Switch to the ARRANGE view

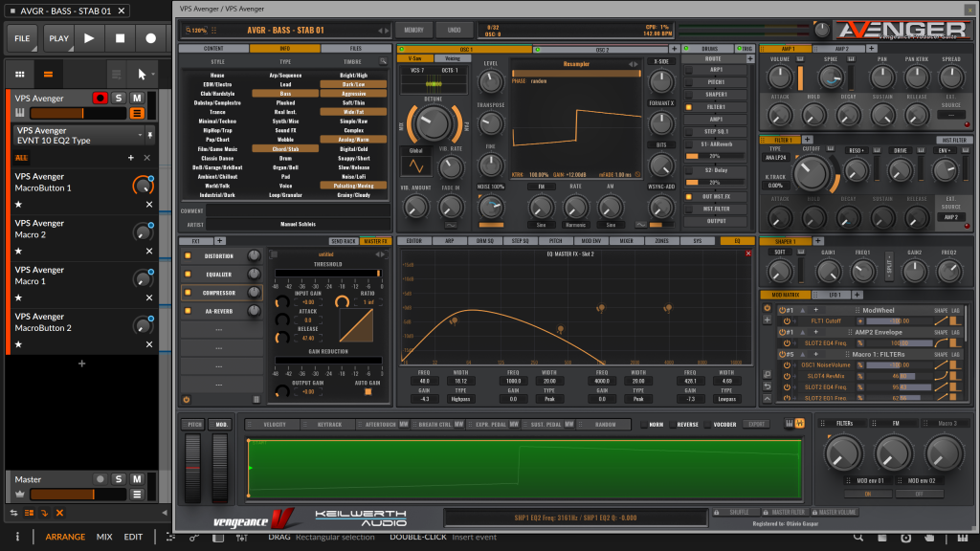[65, 537]
